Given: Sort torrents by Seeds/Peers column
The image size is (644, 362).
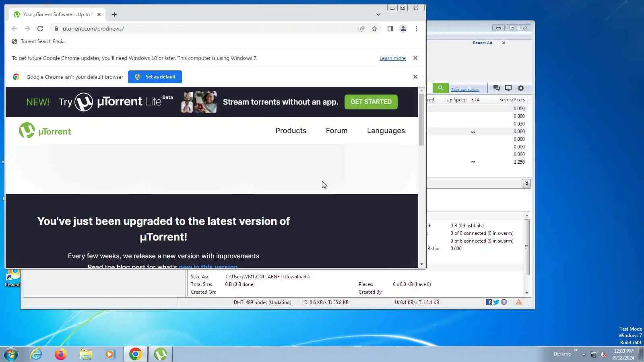Looking at the screenshot, I should (x=512, y=100).
